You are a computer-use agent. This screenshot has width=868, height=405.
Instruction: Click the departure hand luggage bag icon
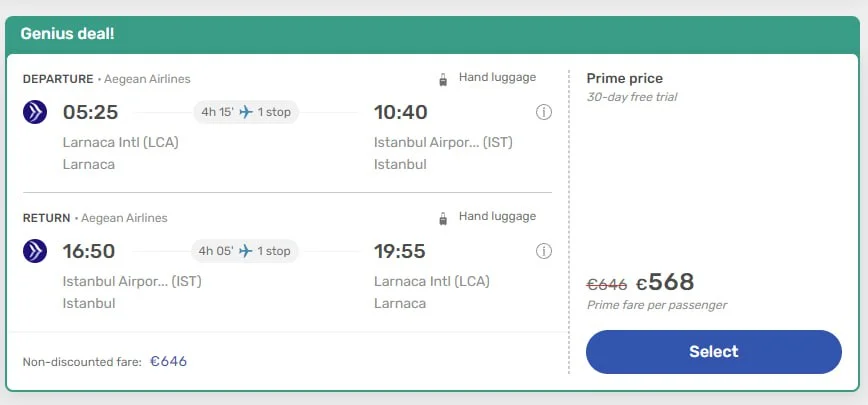(x=443, y=79)
